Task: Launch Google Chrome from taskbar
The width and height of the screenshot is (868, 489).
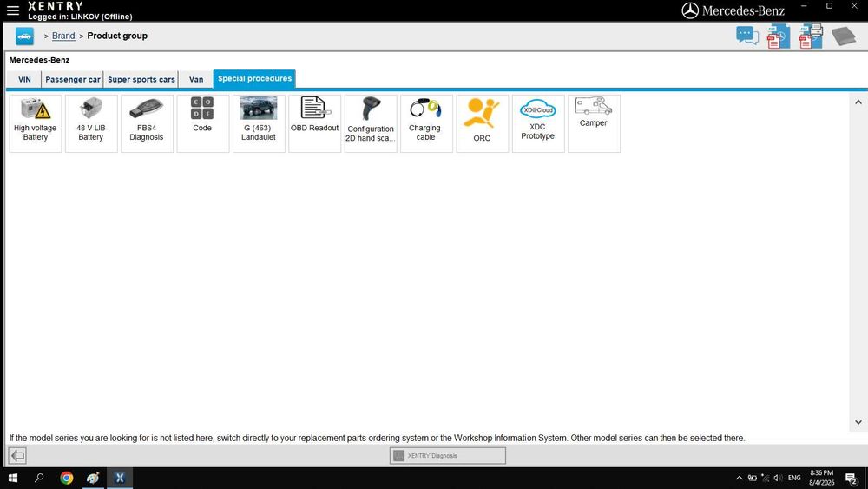Action: [67, 478]
